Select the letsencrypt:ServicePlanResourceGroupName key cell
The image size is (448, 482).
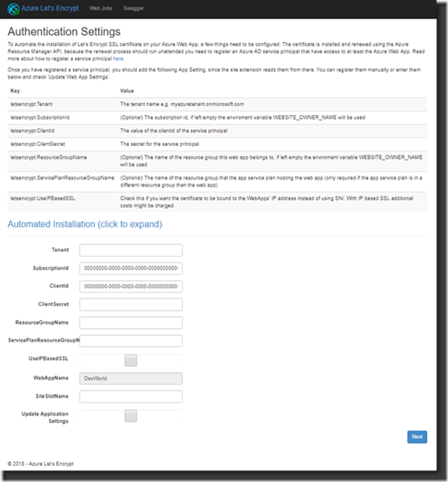tap(62, 178)
